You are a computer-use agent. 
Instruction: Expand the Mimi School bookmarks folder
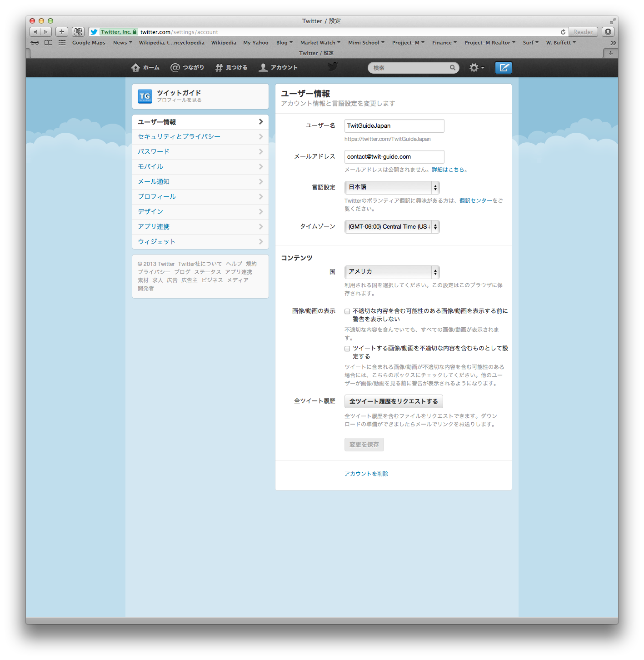point(366,43)
